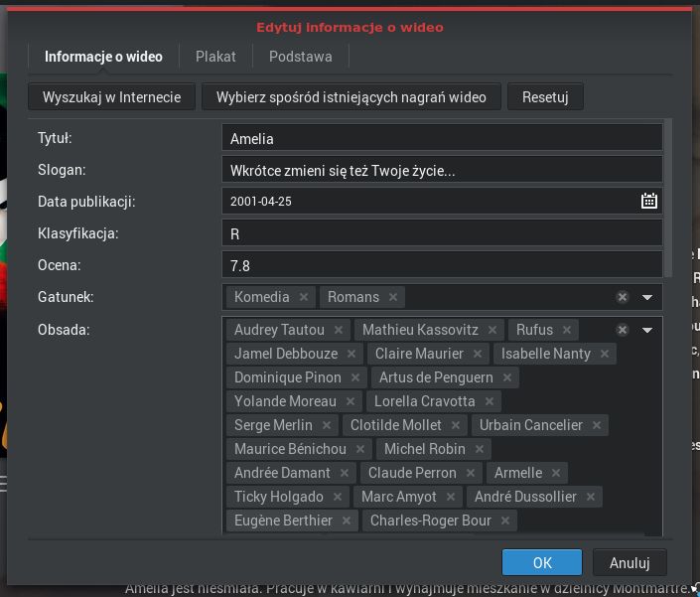Screen dimensions: 700x597
Task: Remove Yolande Moreau from cast
Action: (350, 401)
